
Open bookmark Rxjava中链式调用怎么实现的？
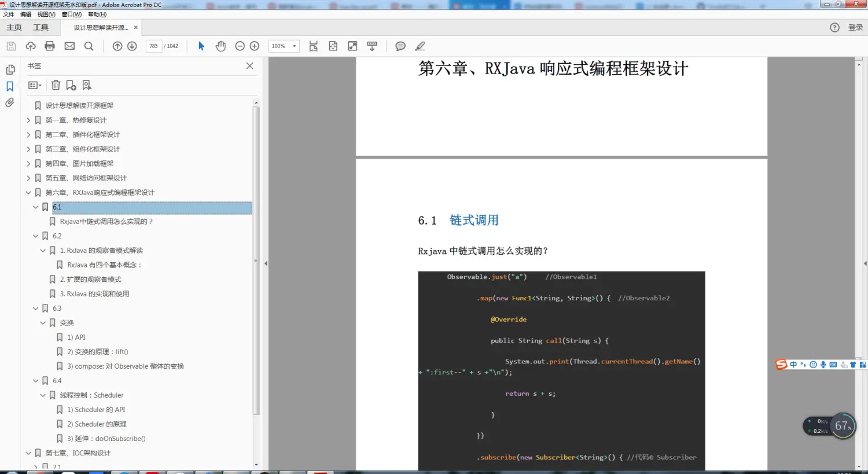[x=106, y=222]
